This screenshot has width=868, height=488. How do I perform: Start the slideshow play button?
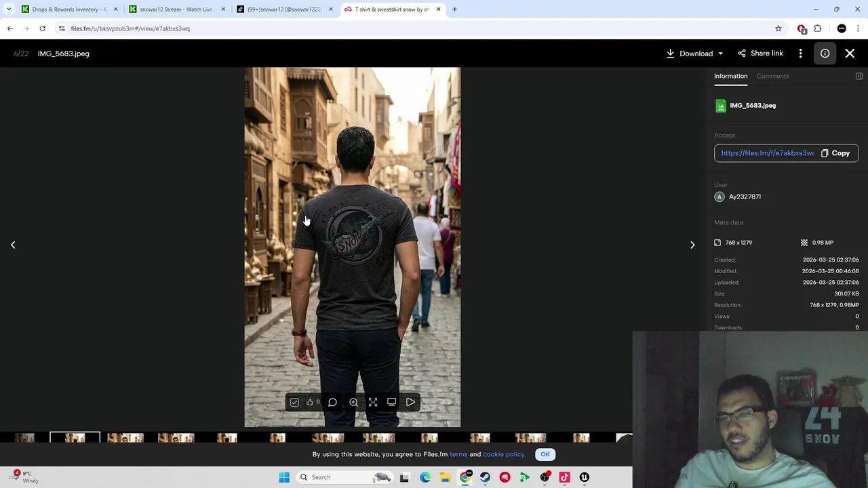410,403
